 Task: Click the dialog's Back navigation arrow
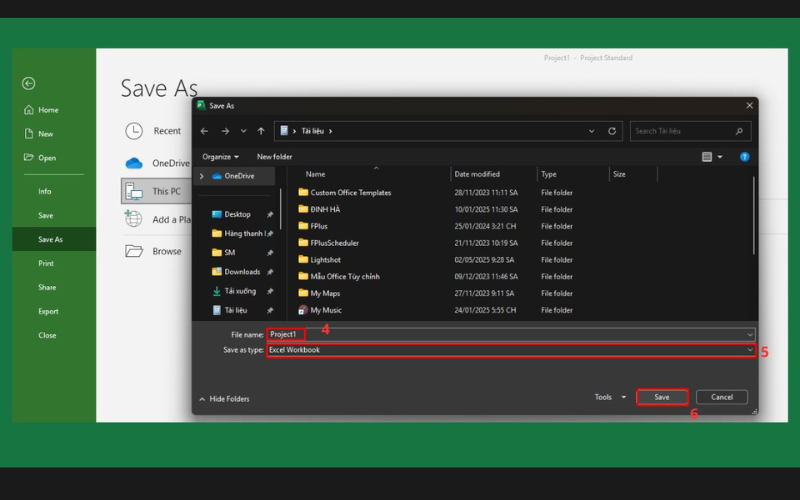pyautogui.click(x=205, y=131)
